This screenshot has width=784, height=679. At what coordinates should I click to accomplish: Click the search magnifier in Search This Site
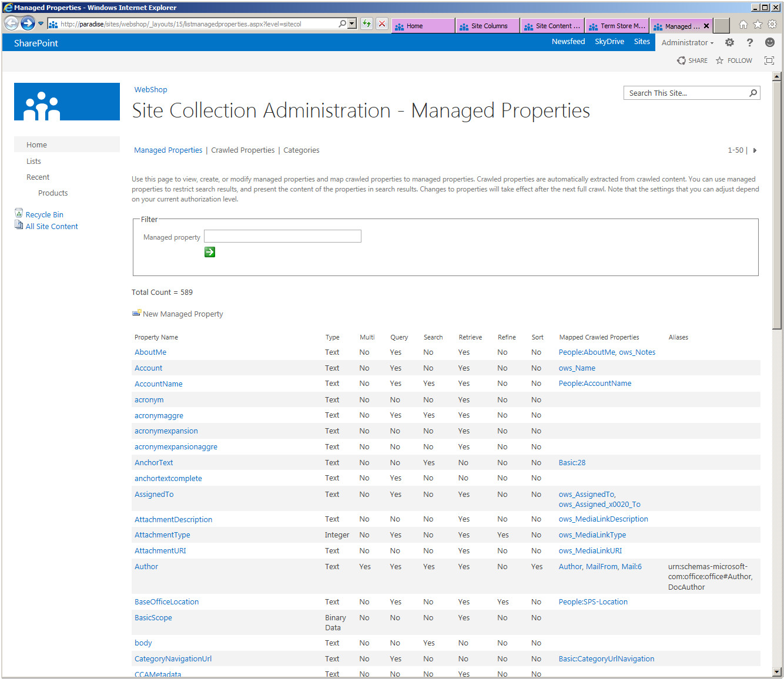(x=753, y=93)
